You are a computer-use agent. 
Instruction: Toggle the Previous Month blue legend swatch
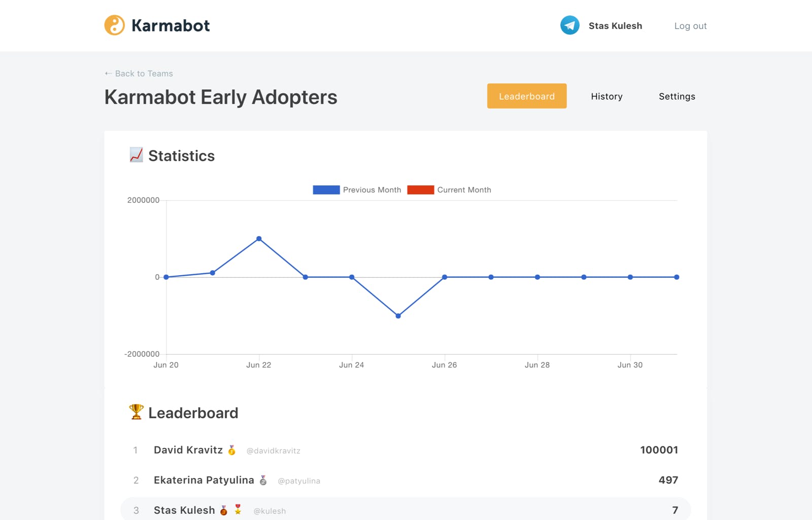(x=326, y=190)
